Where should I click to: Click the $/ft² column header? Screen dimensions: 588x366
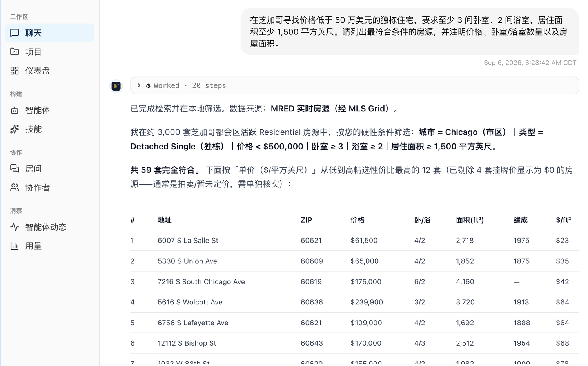563,220
